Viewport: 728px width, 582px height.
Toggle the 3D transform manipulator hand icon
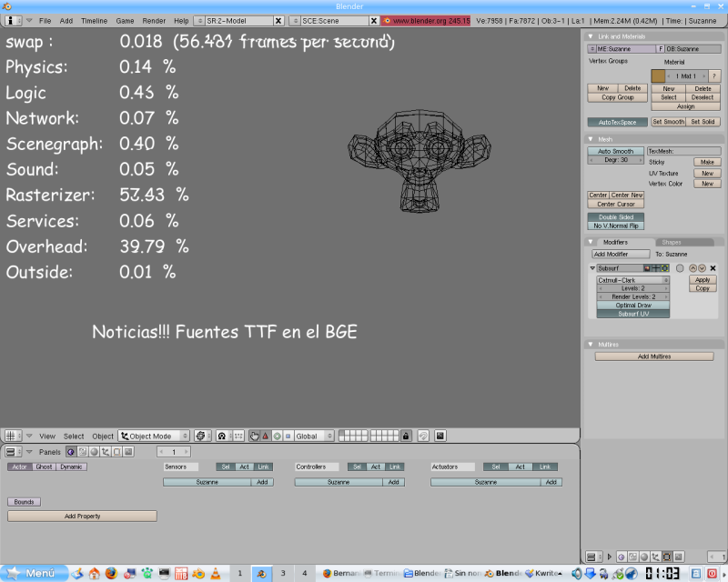click(x=254, y=436)
